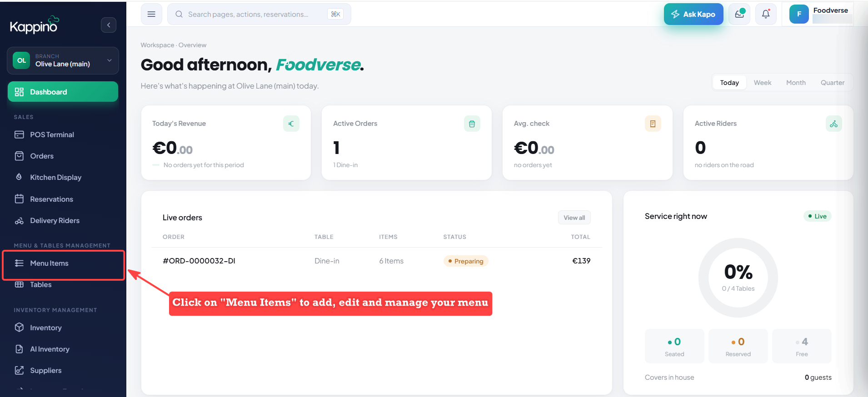Screen dimensions: 868x397
Task: Click the Ask Kapo button
Action: click(693, 14)
